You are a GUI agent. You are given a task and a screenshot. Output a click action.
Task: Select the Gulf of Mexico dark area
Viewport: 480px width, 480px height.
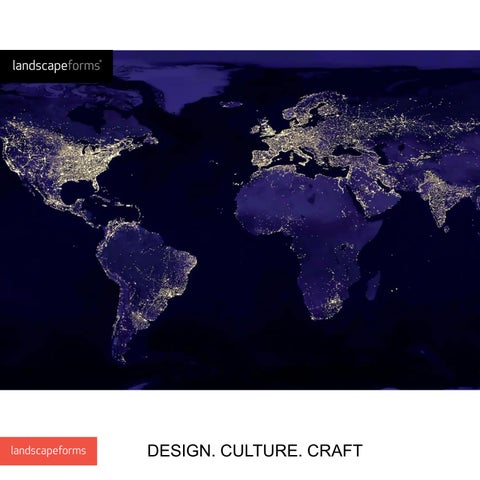click(x=75, y=192)
